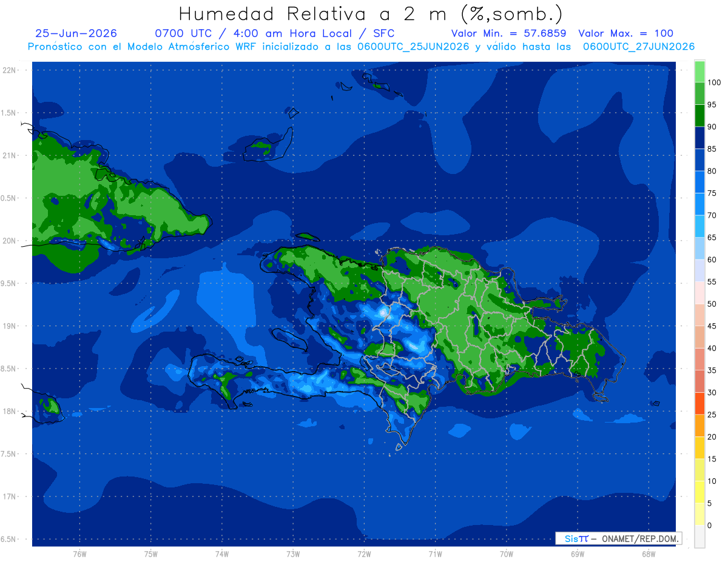This screenshot has width=728, height=562.
Task: Click the "1.5N" latitude tick label
Action: click(8, 113)
